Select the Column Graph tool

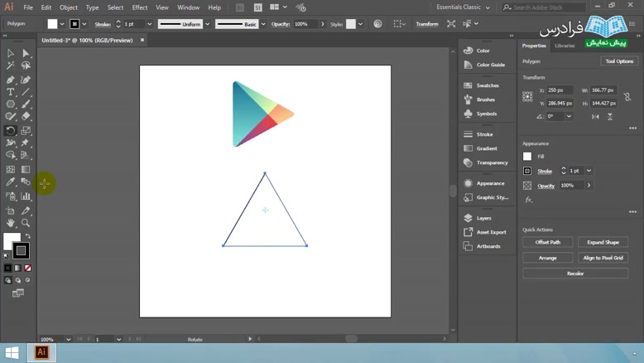coord(26,196)
